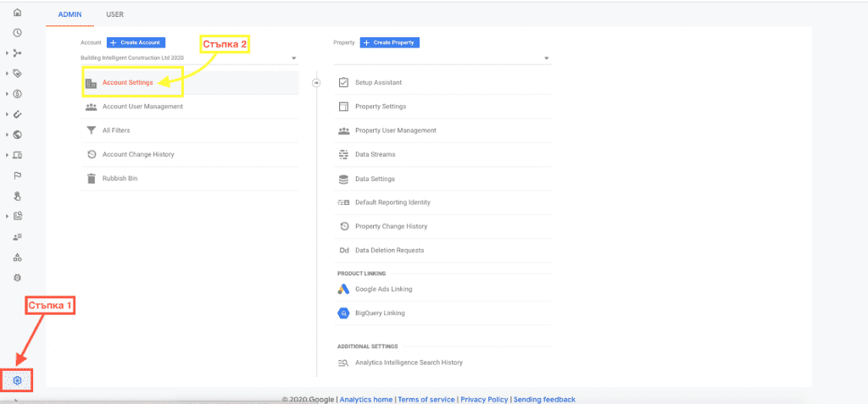Collapse the account column with circle arrow
This screenshot has height=404, width=868.
(x=316, y=82)
